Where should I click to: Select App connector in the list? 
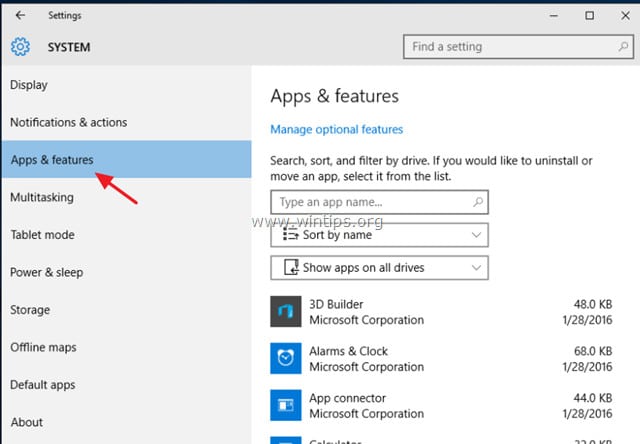pyautogui.click(x=441, y=405)
